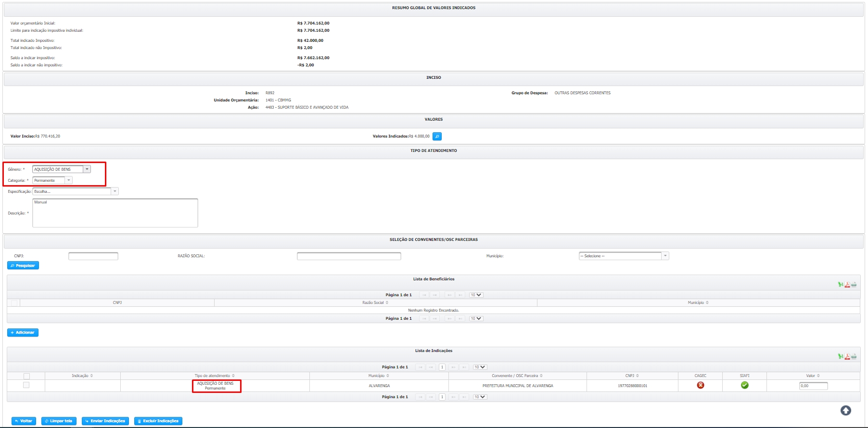Viewport: 868px width, 428px height.
Task: Export Lista de Indicações as PDF
Action: (x=847, y=356)
